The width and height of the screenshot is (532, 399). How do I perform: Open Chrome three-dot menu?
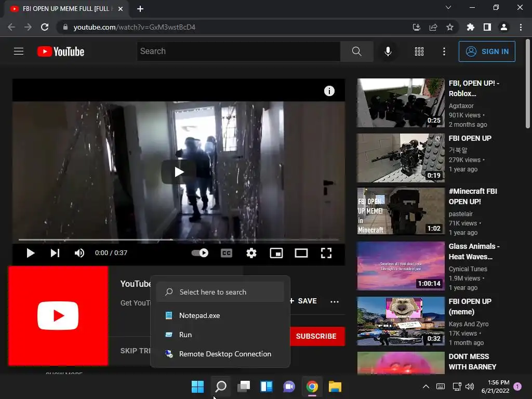tap(521, 27)
